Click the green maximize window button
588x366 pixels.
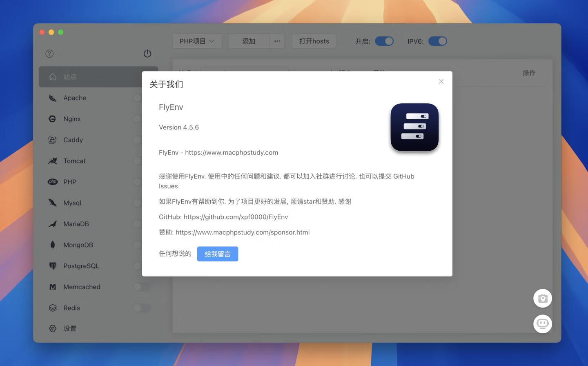61,32
